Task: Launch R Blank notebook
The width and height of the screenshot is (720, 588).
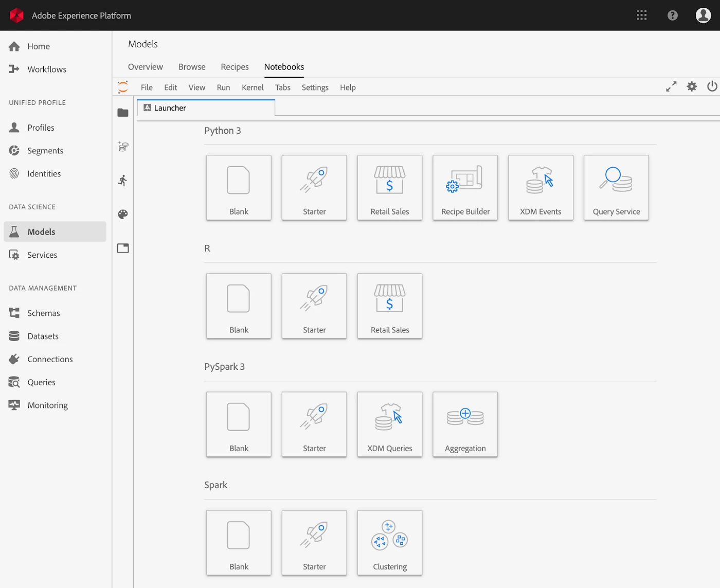Action: [239, 306]
